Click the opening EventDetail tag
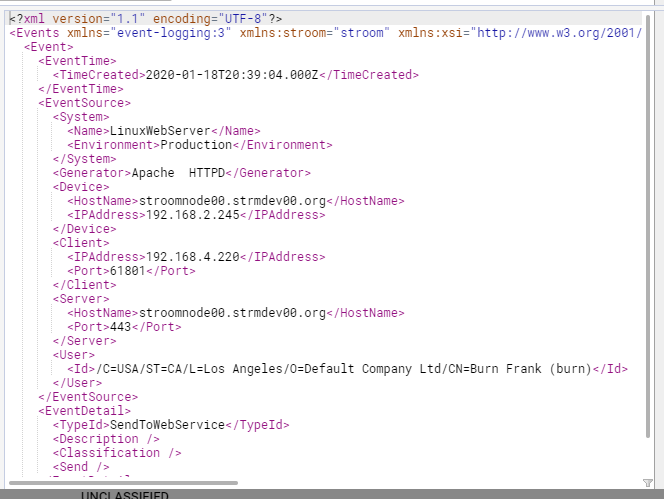The height and width of the screenshot is (499, 664). [84, 410]
